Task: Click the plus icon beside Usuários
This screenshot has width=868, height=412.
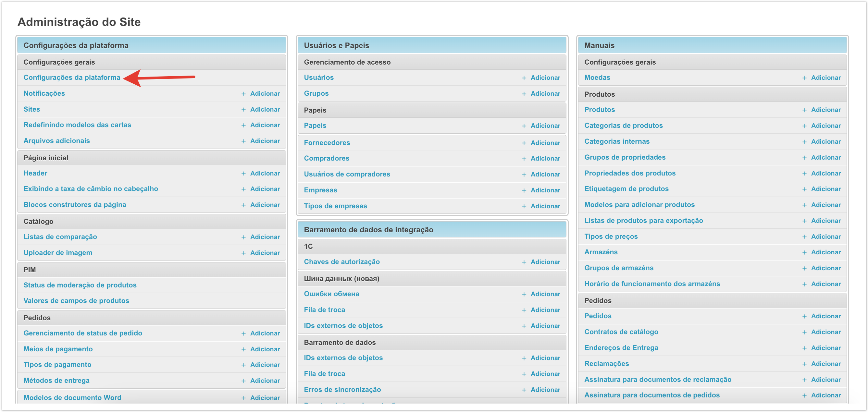Action: [x=524, y=78]
